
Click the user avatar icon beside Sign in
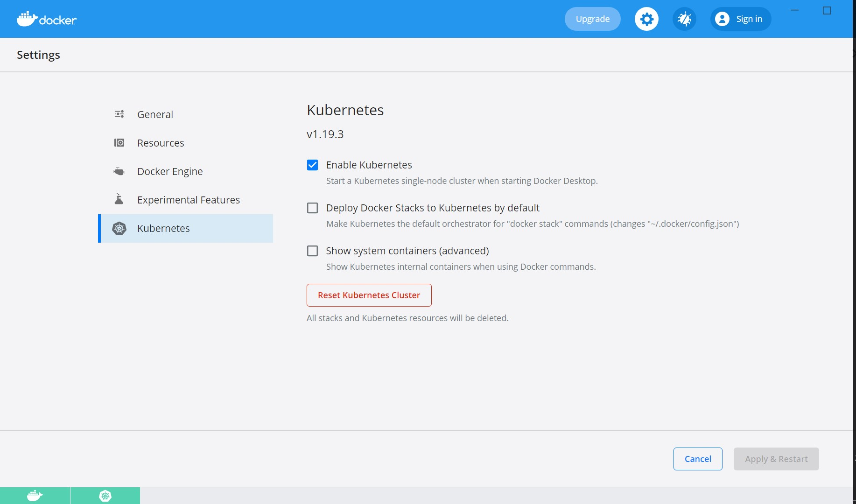(722, 19)
